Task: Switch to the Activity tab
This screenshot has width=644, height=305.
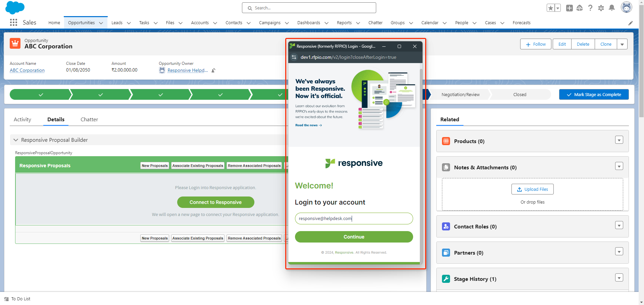Action: click(22, 120)
